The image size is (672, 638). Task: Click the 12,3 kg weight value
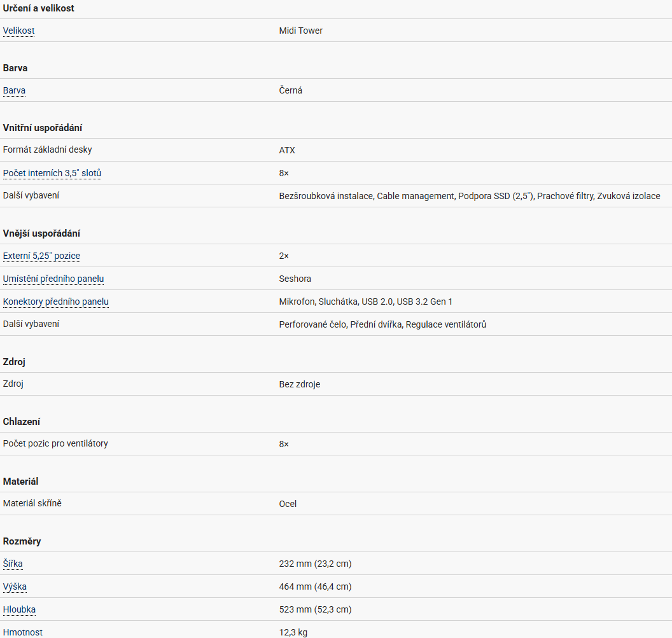(x=293, y=632)
